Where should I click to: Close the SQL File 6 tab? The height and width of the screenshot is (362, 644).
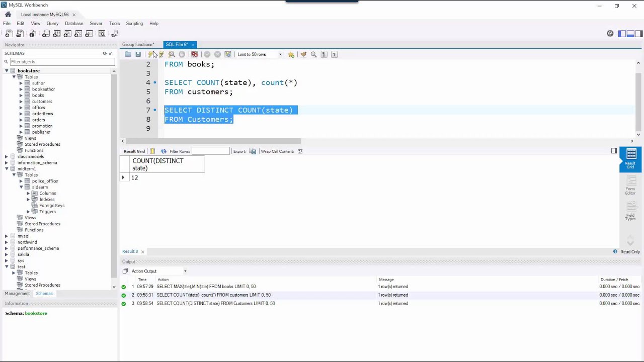[193, 45]
